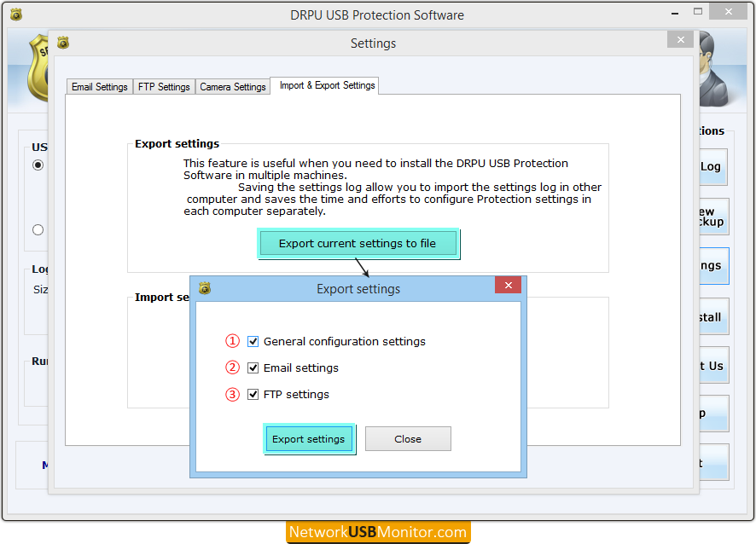Uncheck General configuration settings checkbox
This screenshot has height=544, width=756.
(x=253, y=342)
